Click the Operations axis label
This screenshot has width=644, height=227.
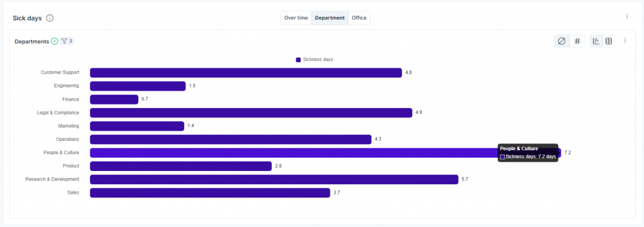[x=68, y=139]
